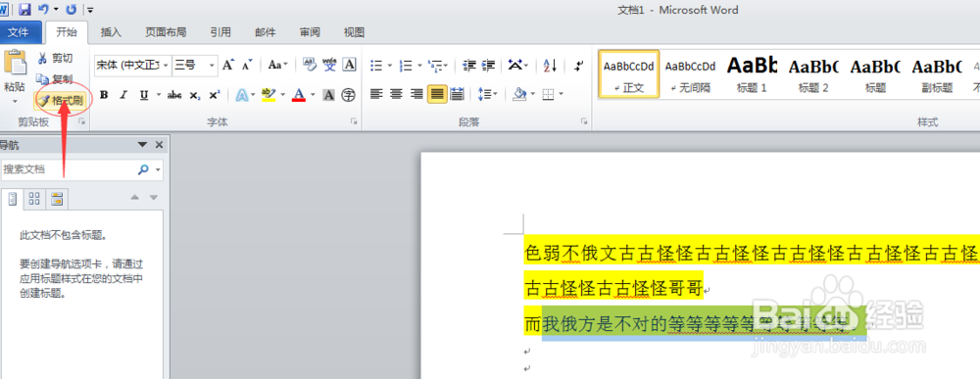980x379 pixels.
Task: Select the 正文 (Normal) style
Action: tap(629, 73)
